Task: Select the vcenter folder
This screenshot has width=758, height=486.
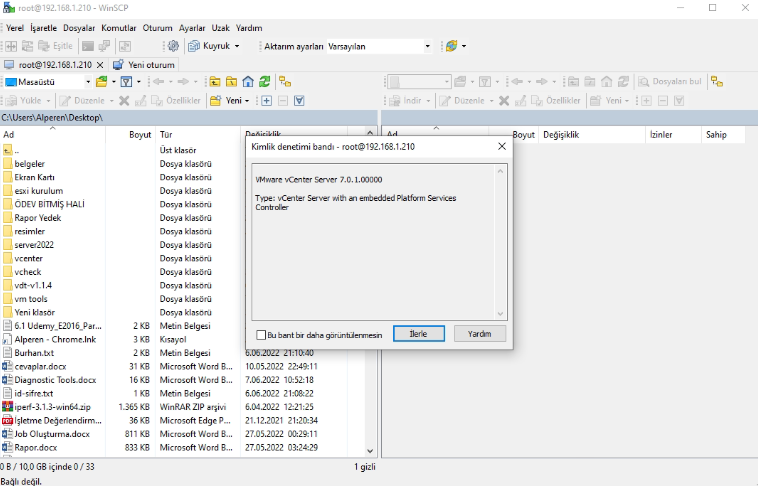Action: pyautogui.click(x=29, y=258)
